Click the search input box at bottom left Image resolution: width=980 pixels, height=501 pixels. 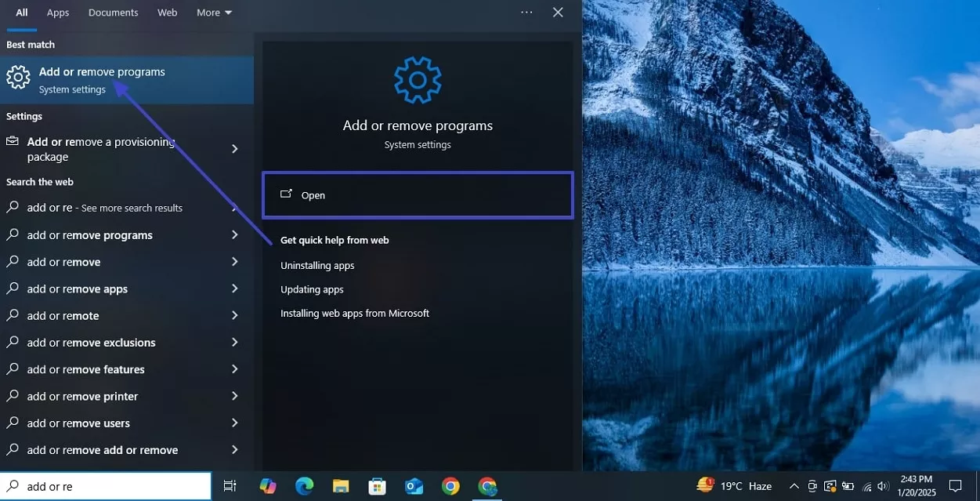(106, 486)
